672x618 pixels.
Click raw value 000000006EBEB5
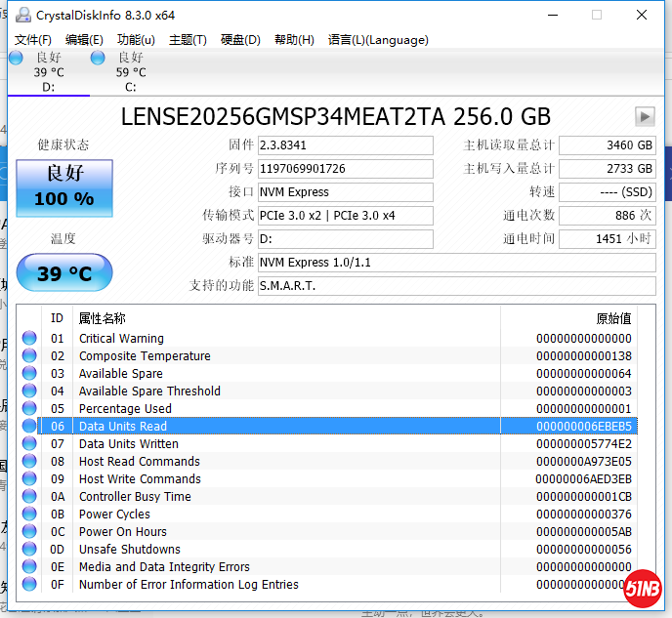click(584, 426)
